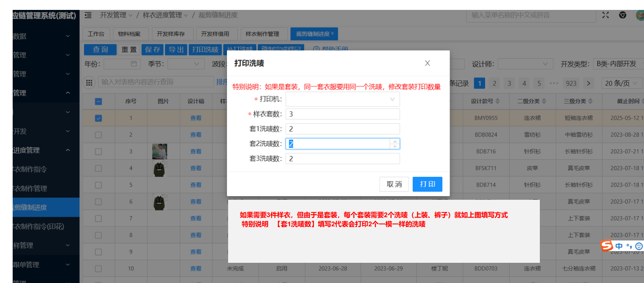Go to next page with arrow icon
The width and height of the screenshot is (644, 283).
[589, 83]
